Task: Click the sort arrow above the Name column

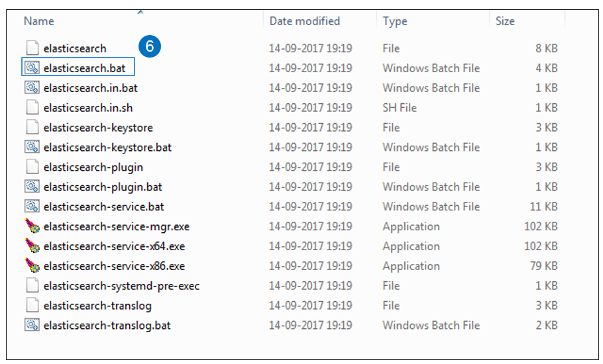Action: (141, 11)
